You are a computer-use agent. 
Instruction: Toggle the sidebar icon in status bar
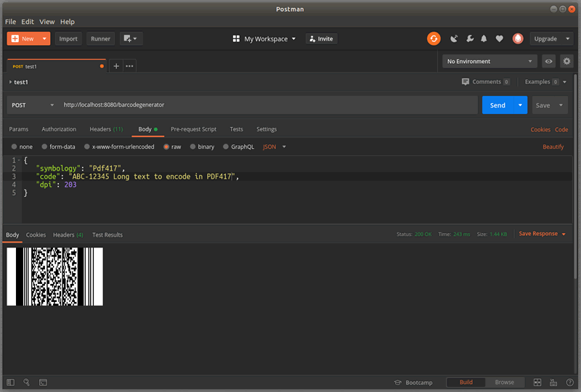pyautogui.click(x=10, y=382)
